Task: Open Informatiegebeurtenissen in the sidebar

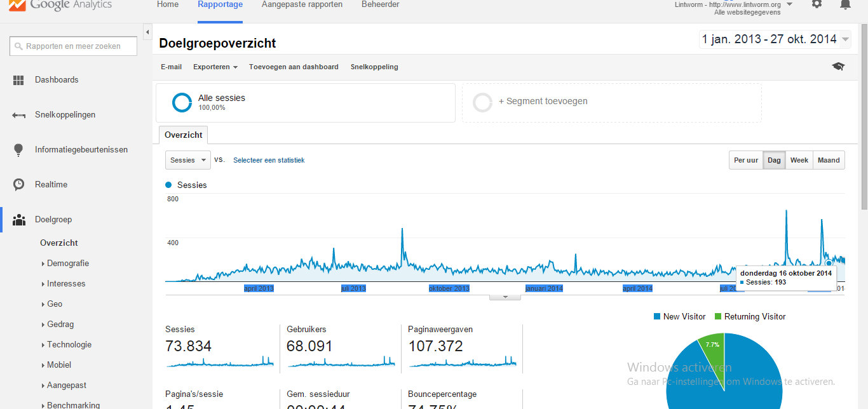Action: (81, 150)
